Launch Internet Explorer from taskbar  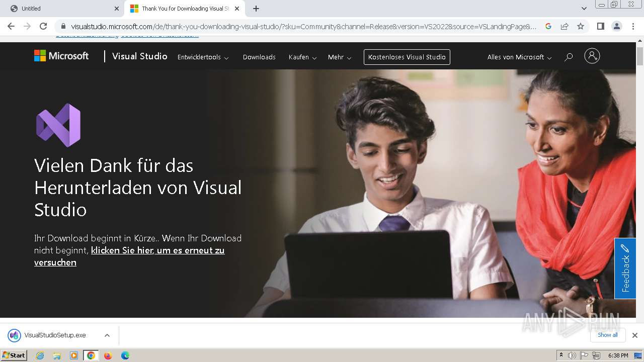tap(40, 355)
